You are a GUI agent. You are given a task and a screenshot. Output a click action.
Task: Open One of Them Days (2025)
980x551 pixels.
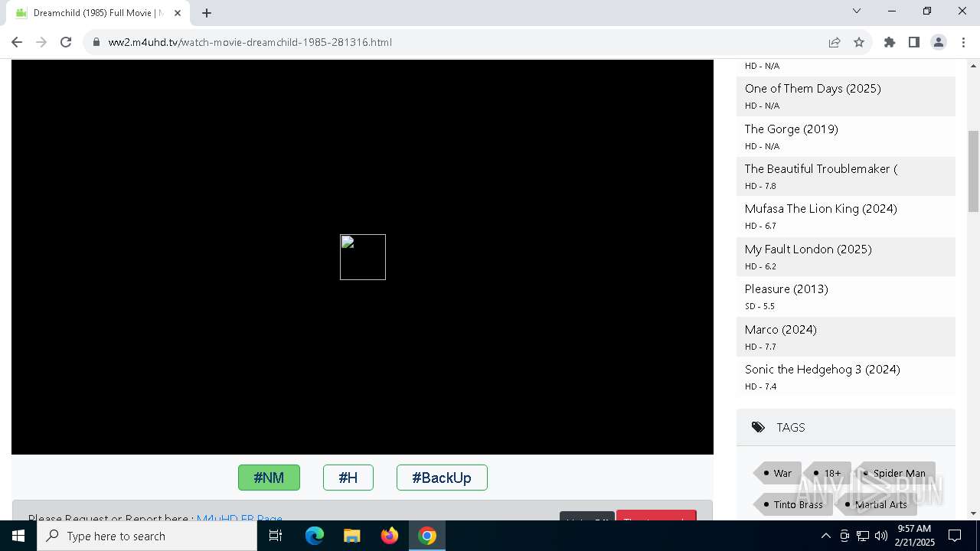pos(813,89)
